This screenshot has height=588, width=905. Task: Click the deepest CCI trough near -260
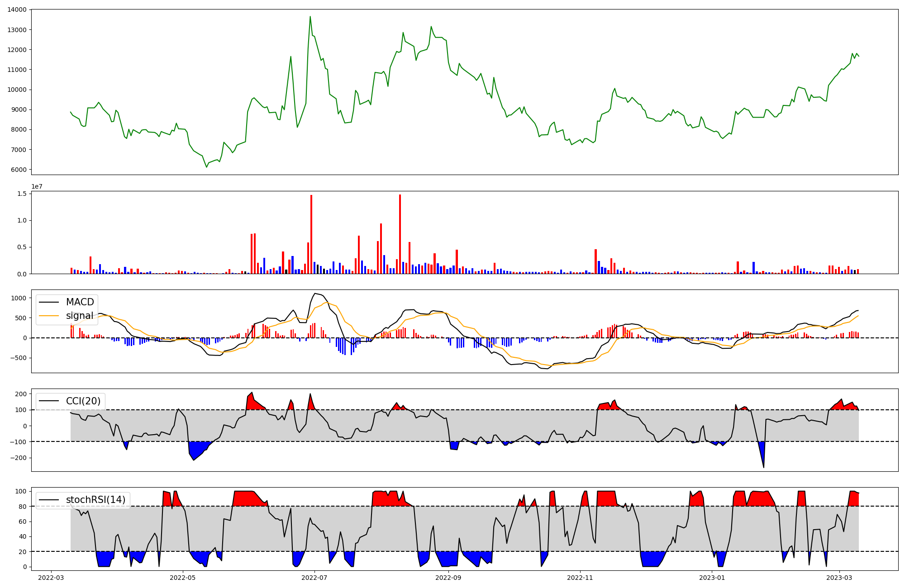pos(764,467)
